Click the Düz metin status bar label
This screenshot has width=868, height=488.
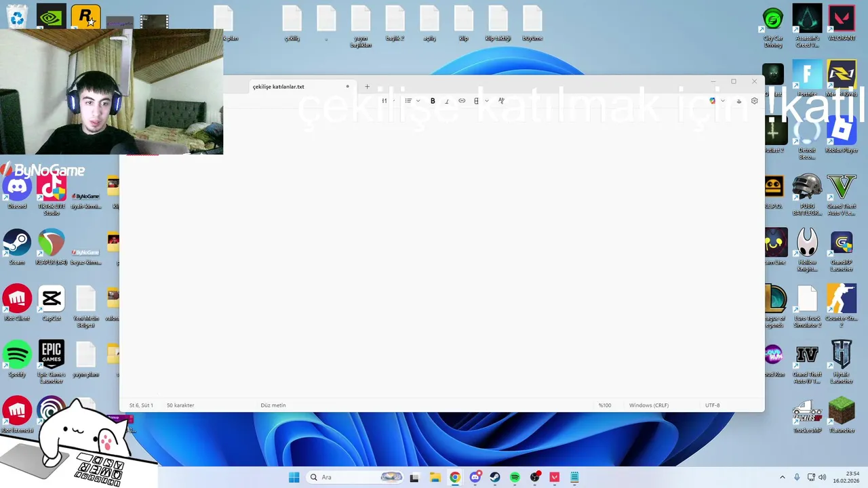pyautogui.click(x=273, y=405)
